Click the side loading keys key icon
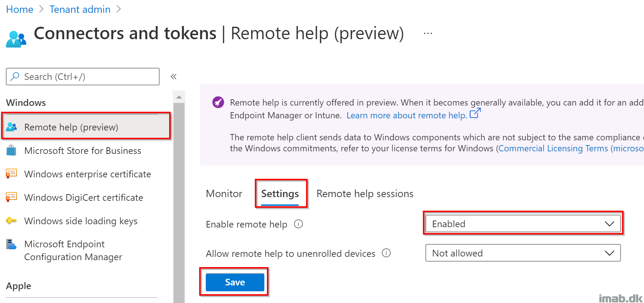The image size is (644, 303). coord(11,221)
